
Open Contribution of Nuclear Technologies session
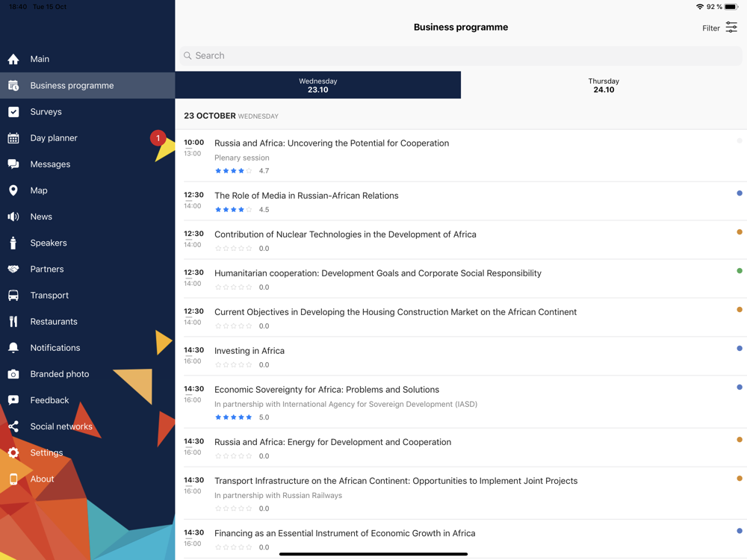pyautogui.click(x=461, y=240)
